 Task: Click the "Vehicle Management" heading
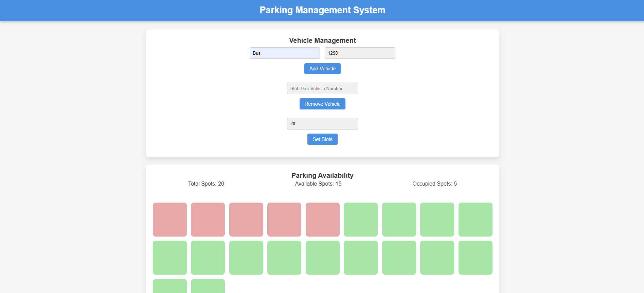coord(322,40)
